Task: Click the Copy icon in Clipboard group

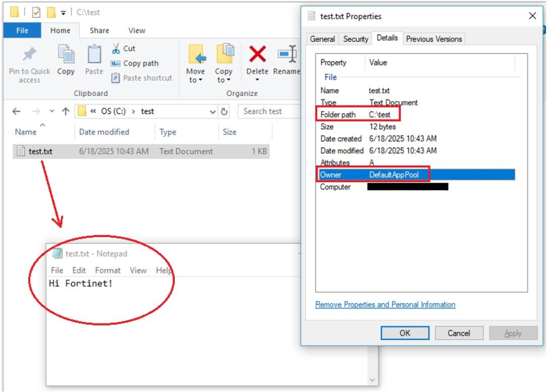Action: click(x=66, y=55)
